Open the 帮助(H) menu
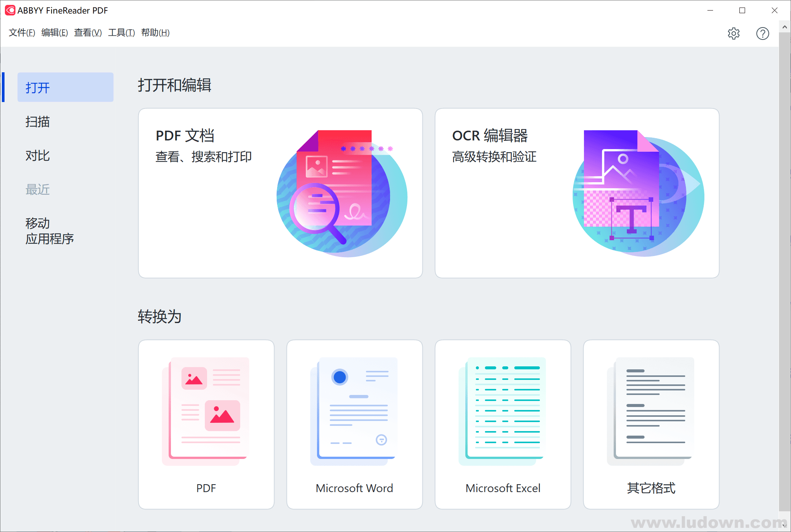Screen dimensions: 791x532 click(155, 33)
